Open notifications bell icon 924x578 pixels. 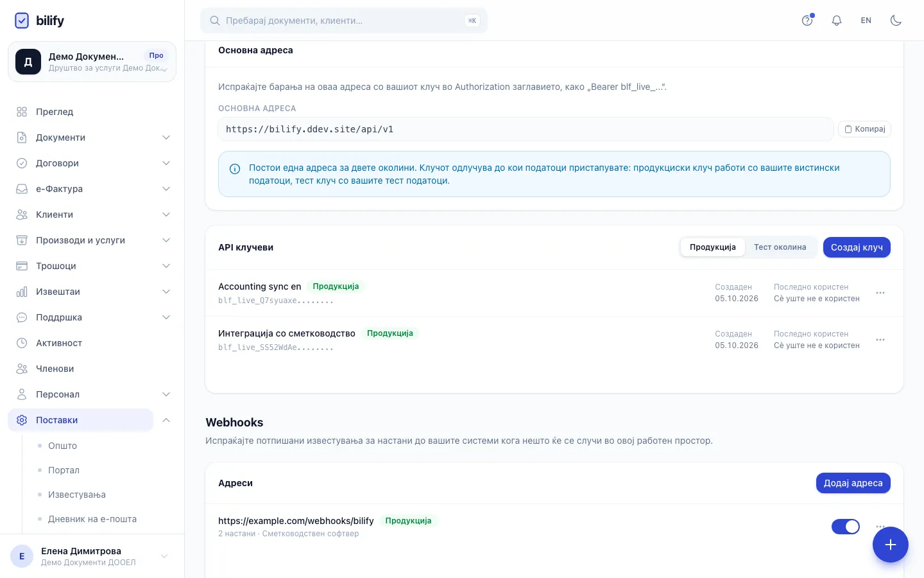[x=837, y=21]
